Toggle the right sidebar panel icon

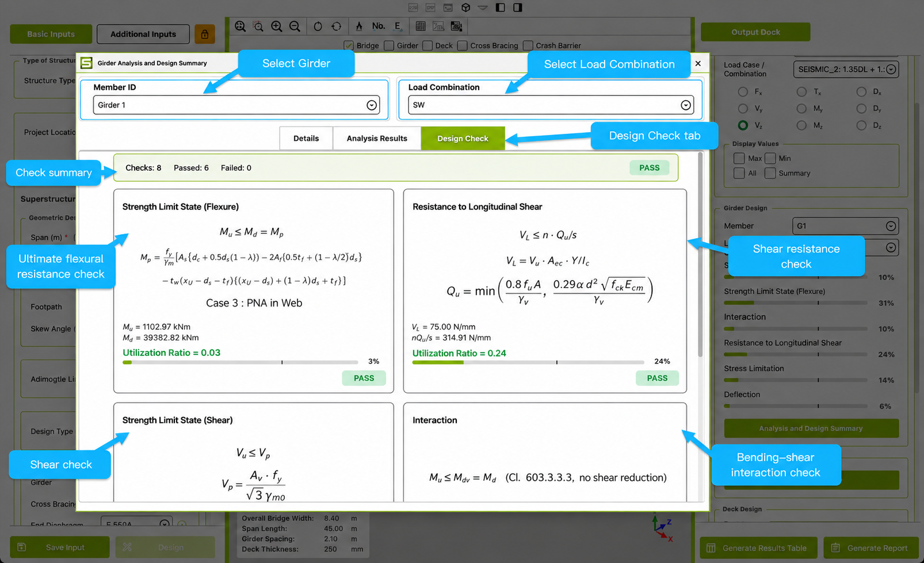click(x=518, y=7)
